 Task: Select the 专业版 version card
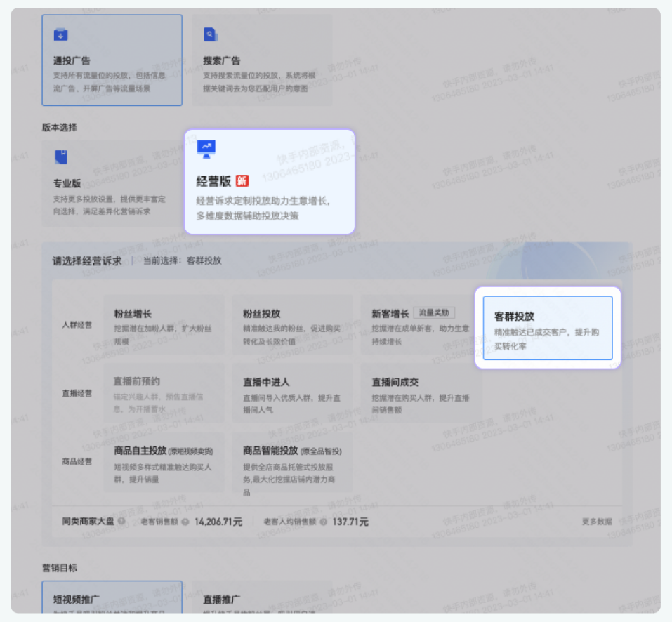[x=112, y=183]
